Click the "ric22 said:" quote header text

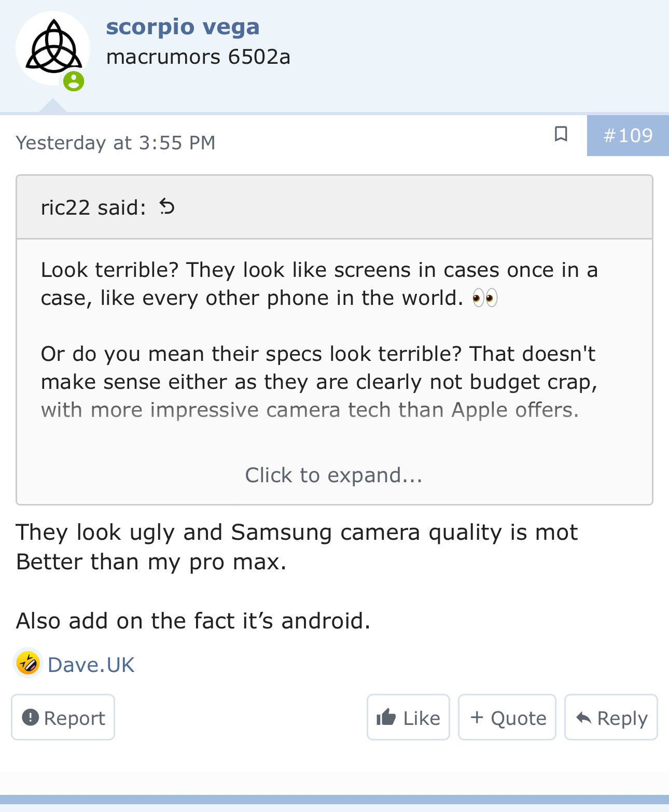pyautogui.click(x=93, y=207)
